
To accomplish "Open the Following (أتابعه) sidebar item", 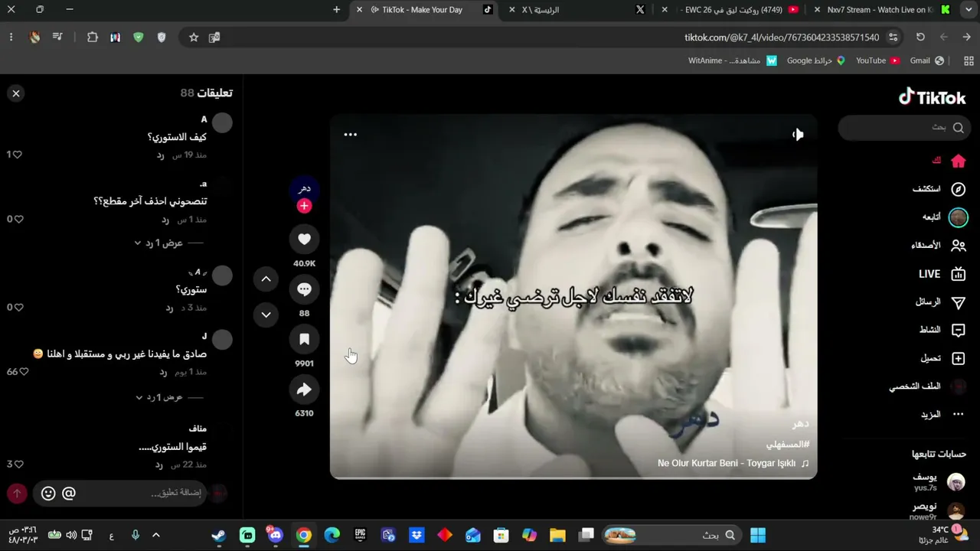I will click(945, 217).
